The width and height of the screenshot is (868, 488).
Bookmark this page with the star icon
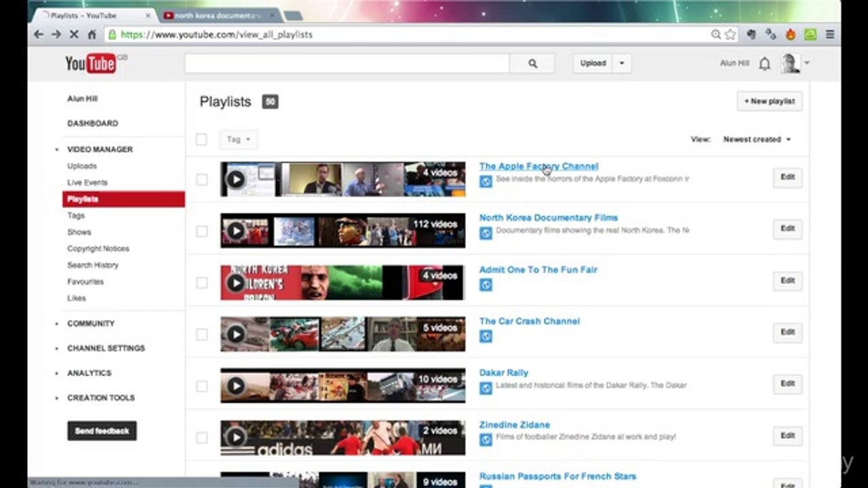730,35
